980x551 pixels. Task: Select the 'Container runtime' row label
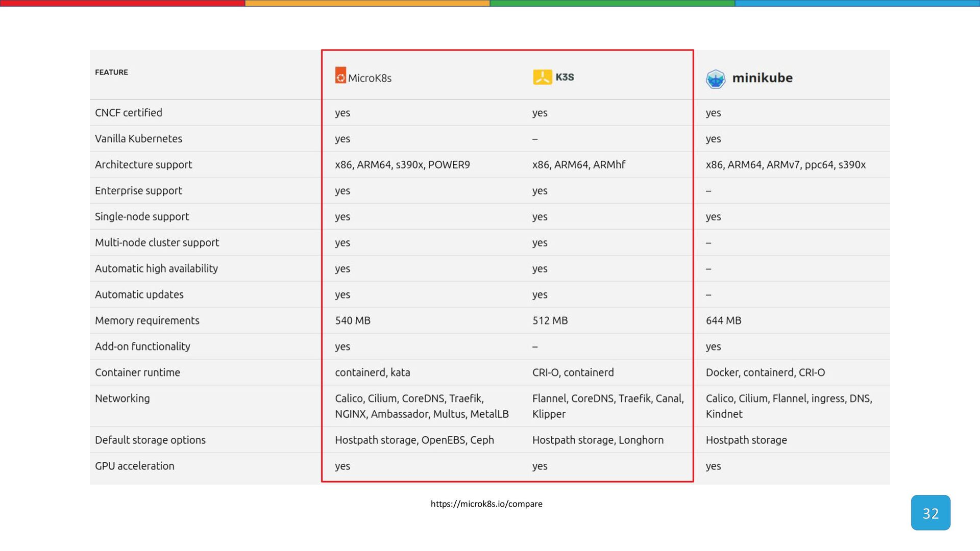[x=137, y=372]
